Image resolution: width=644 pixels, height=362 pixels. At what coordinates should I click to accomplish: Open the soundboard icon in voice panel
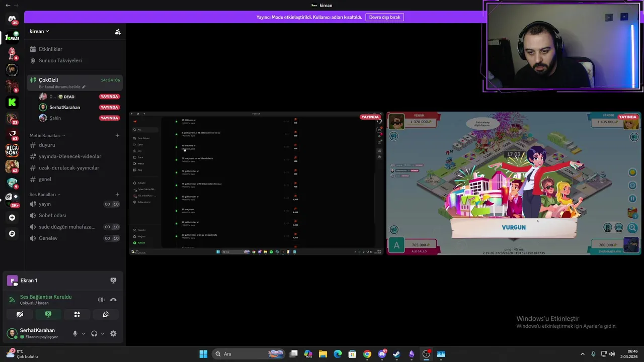pyautogui.click(x=106, y=314)
